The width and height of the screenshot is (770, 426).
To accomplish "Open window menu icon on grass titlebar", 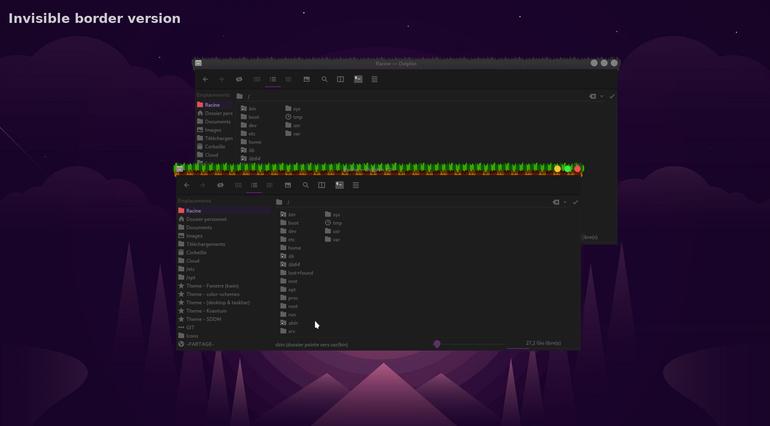I will point(180,169).
